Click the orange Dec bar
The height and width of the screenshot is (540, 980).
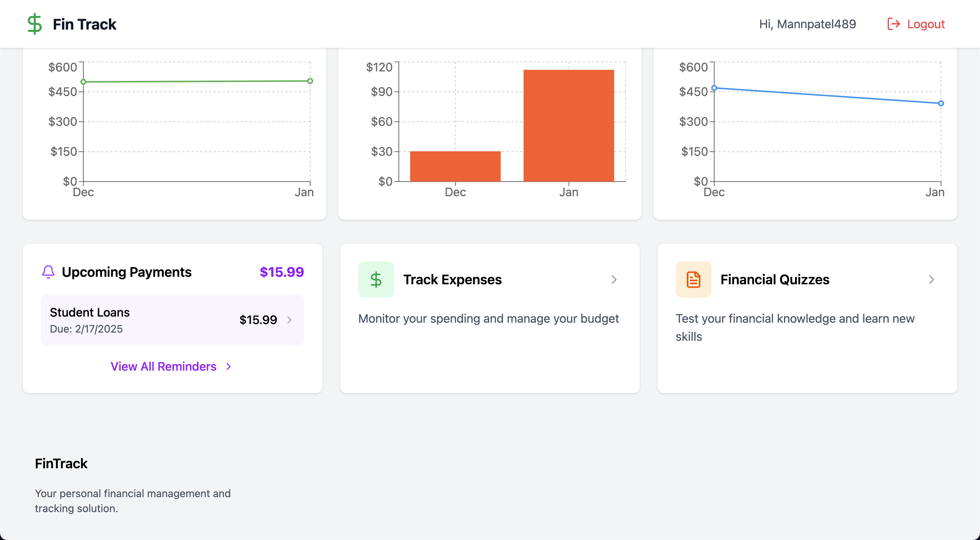[x=455, y=166]
